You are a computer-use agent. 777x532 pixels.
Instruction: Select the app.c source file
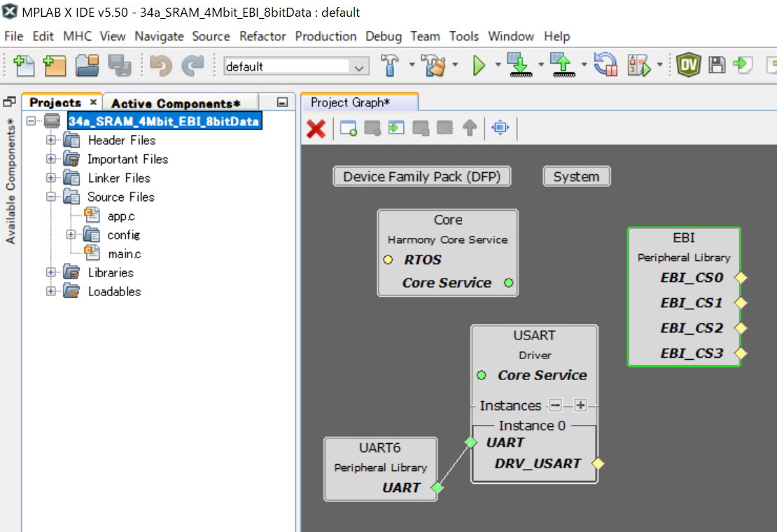(x=121, y=216)
